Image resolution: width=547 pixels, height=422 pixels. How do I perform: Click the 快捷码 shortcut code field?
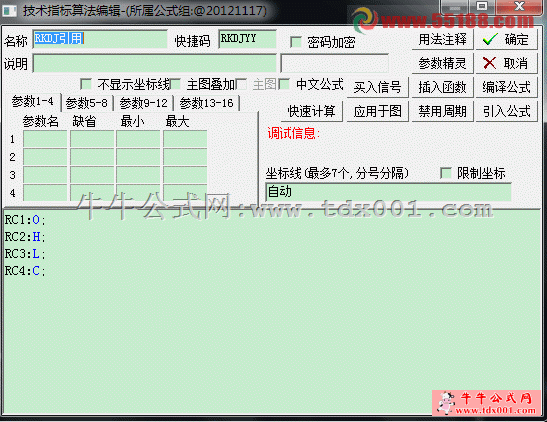tap(247, 39)
